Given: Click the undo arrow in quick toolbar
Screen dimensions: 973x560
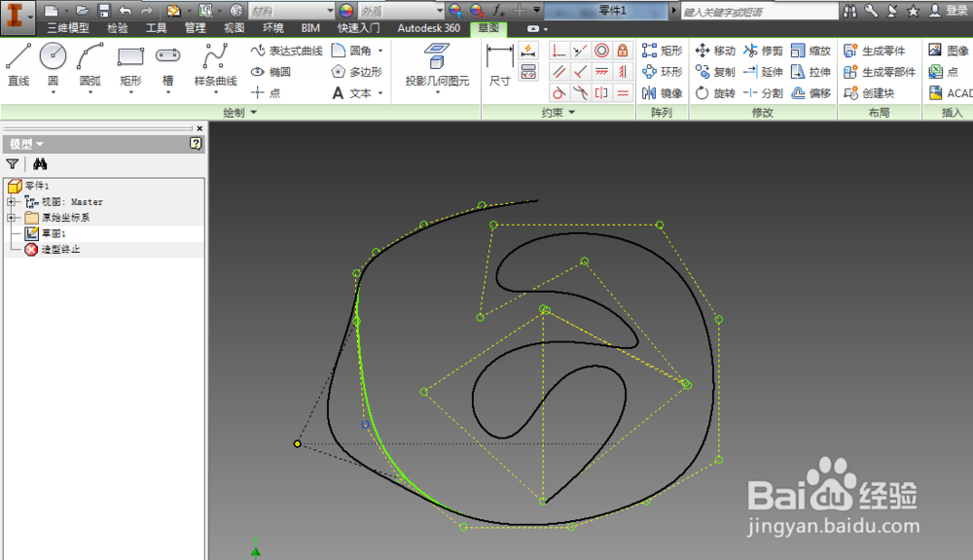Looking at the screenshot, I should [126, 11].
